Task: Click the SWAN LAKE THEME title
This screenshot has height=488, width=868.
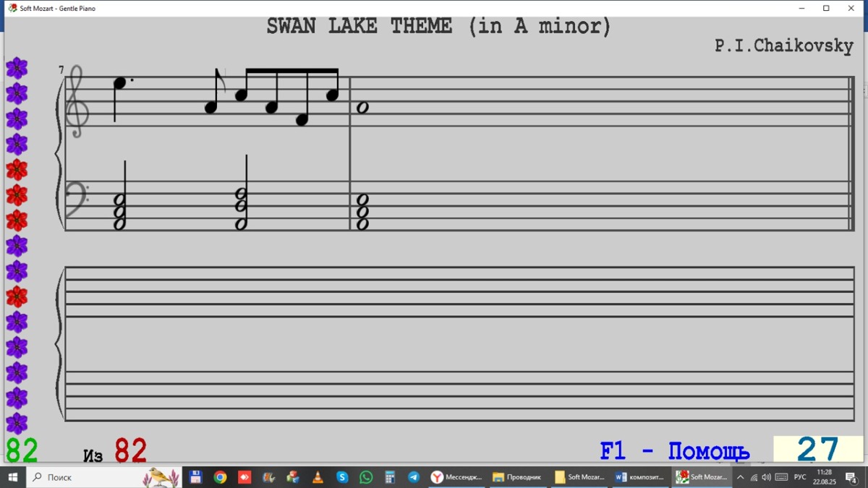Action: tap(438, 27)
